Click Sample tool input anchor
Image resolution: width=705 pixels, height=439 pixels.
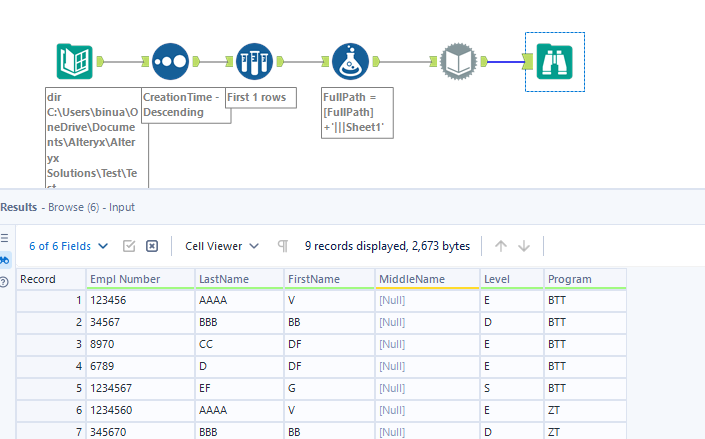[x=229, y=62]
